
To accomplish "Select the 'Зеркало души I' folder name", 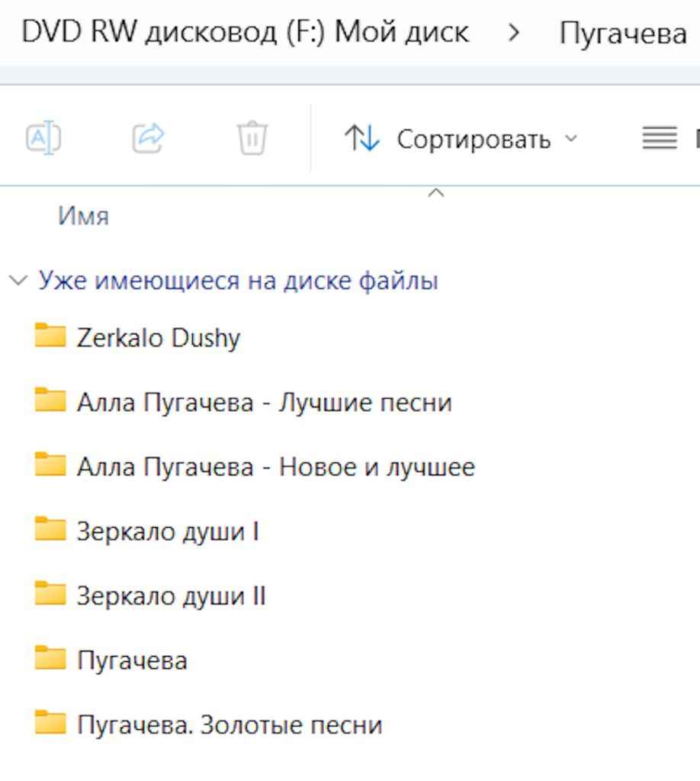I will tap(168, 532).
